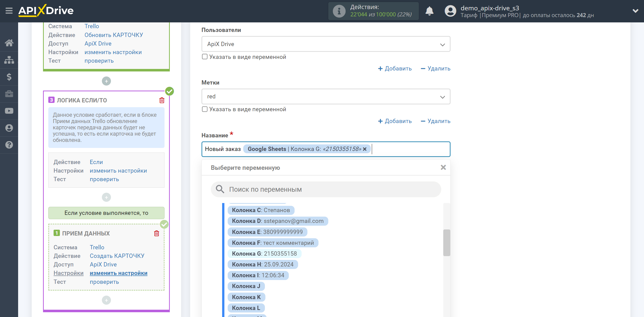Select variable Колонка H: 25.09.2024
This screenshot has width=644, height=317.
pos(263,264)
